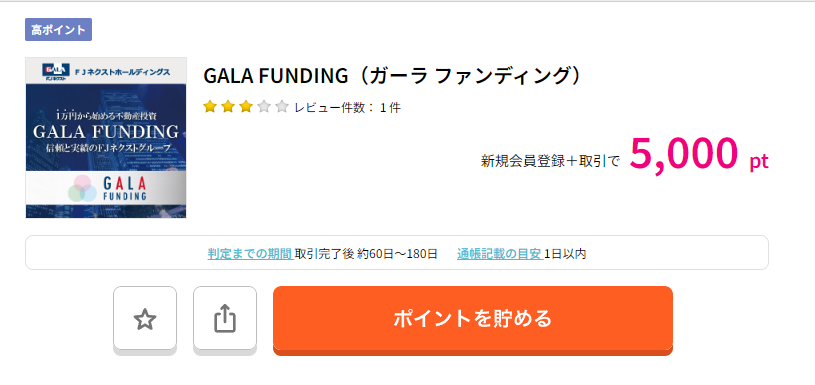Click the GALA FUNDING（ガーラ ファンディング） title

tap(392, 76)
